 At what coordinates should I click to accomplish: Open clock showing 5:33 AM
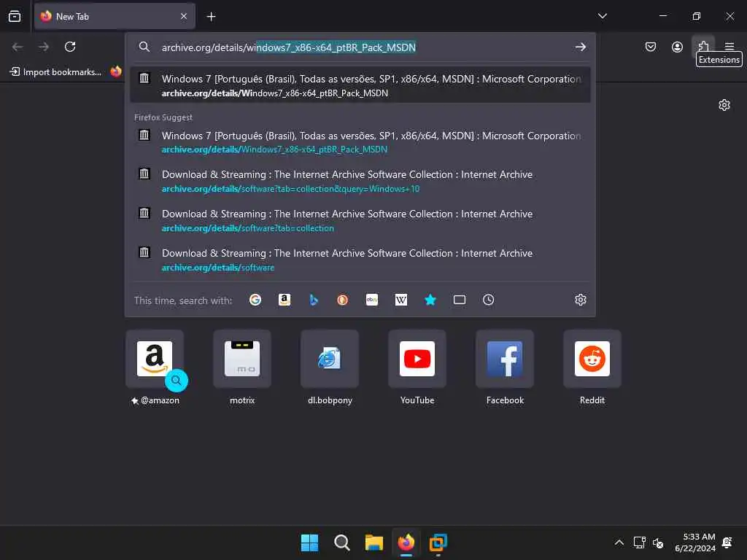(695, 542)
